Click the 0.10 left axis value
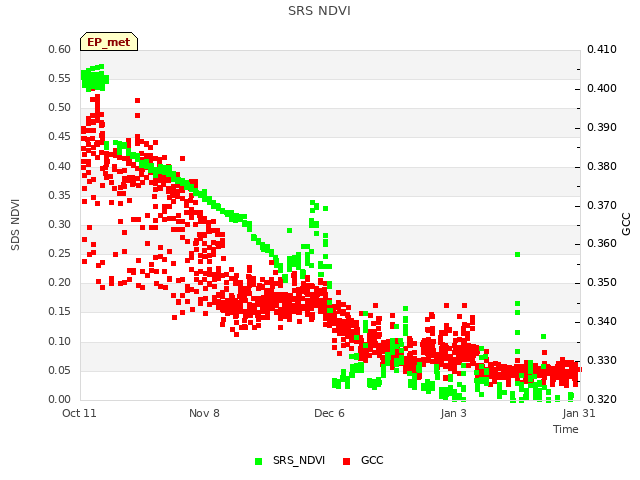 point(60,341)
